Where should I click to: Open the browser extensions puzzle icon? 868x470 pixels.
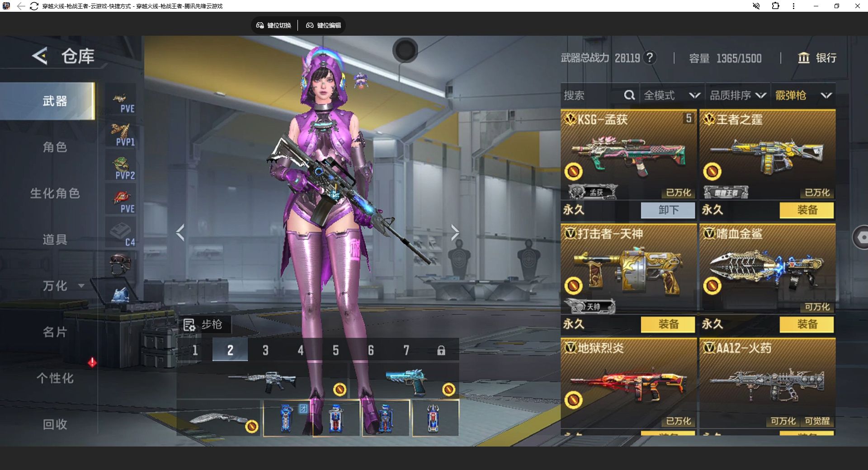coord(775,6)
